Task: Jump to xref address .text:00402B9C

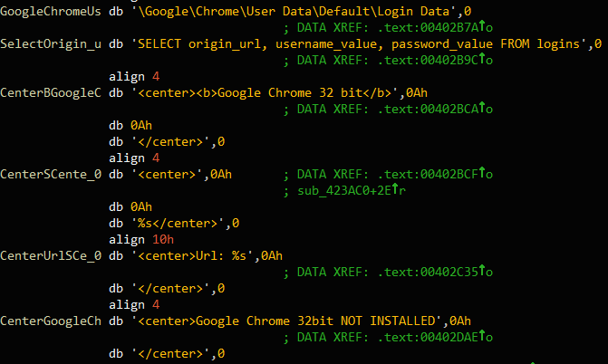Action: click(x=427, y=60)
